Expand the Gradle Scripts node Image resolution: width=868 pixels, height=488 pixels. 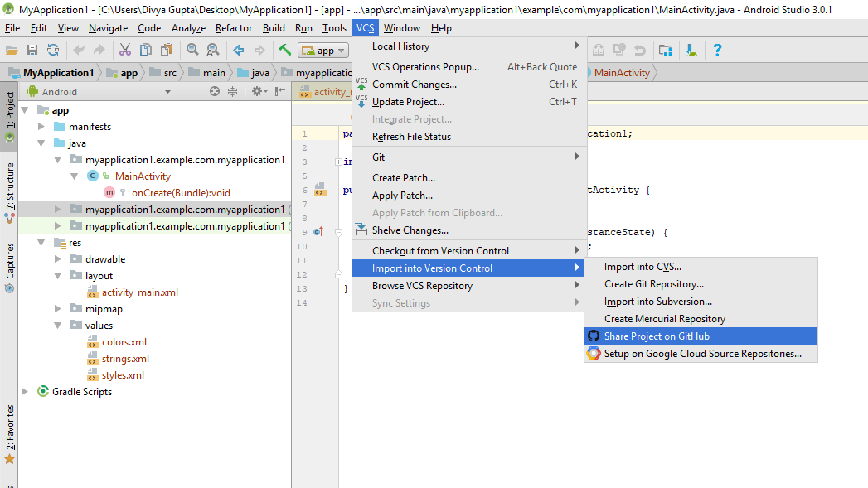(x=25, y=392)
